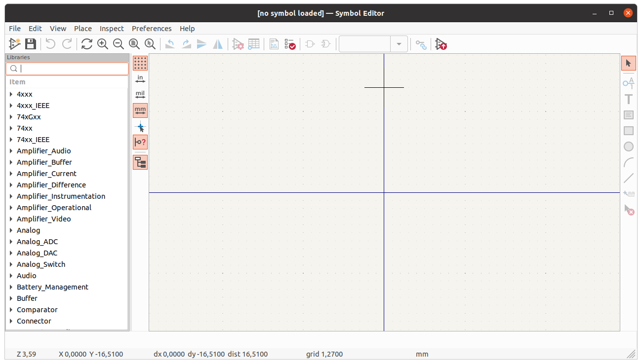Save the current library
Screen dimensions: 642x364
[30, 44]
